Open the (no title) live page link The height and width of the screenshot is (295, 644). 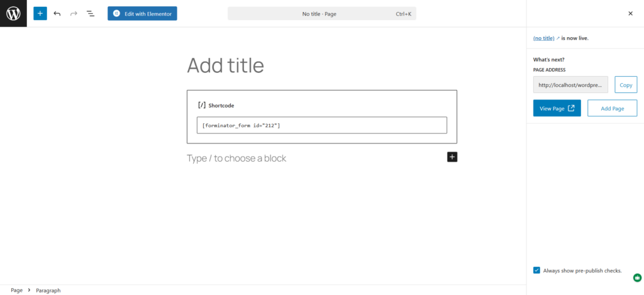[543, 38]
